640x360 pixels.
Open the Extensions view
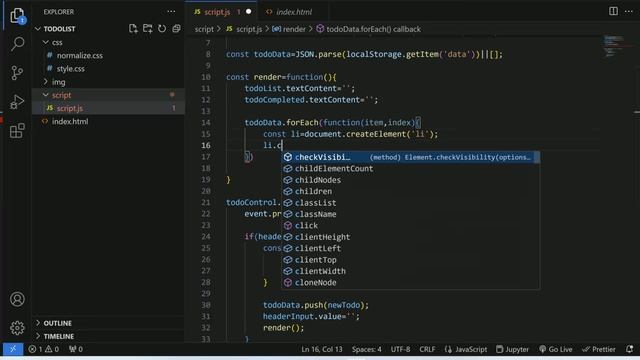pyautogui.click(x=17, y=131)
